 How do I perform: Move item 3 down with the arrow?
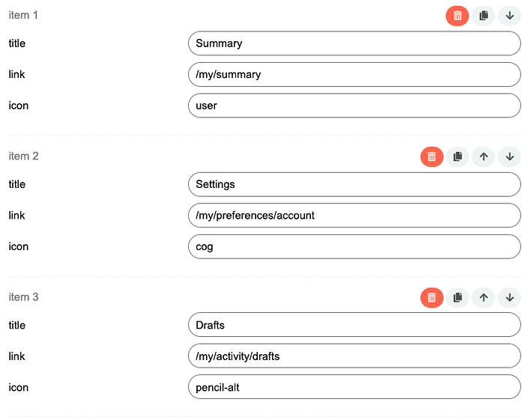(510, 297)
